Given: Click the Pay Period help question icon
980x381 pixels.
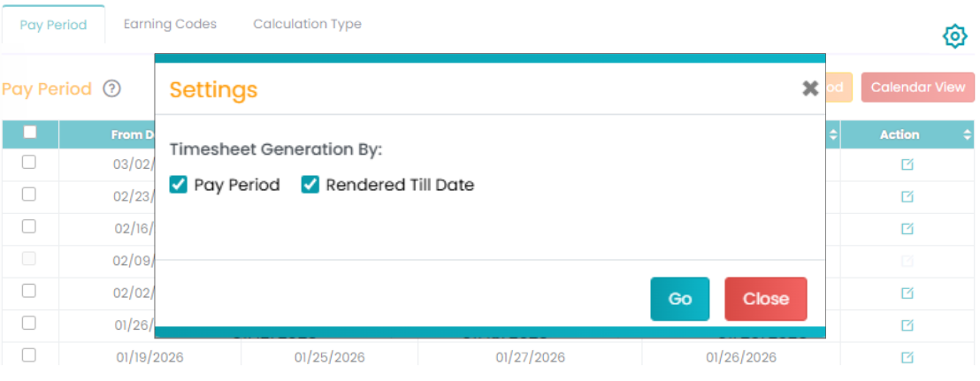Looking at the screenshot, I should pos(111,88).
